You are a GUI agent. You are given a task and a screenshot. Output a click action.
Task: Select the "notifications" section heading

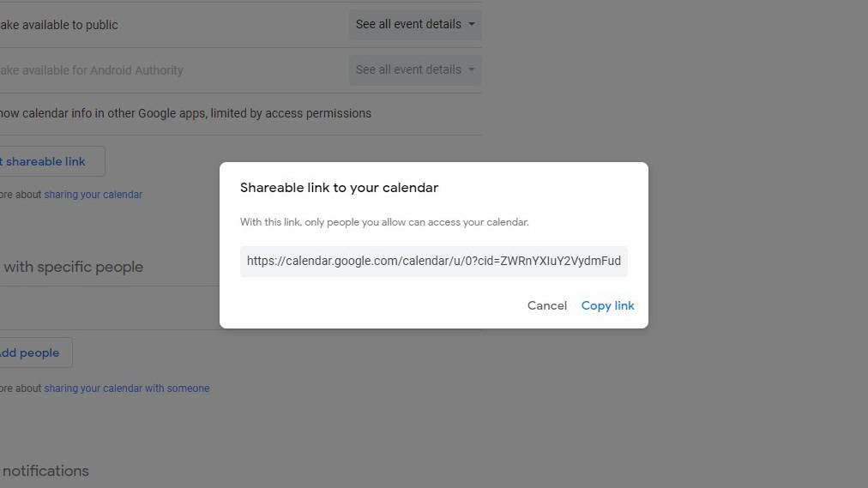(x=45, y=471)
